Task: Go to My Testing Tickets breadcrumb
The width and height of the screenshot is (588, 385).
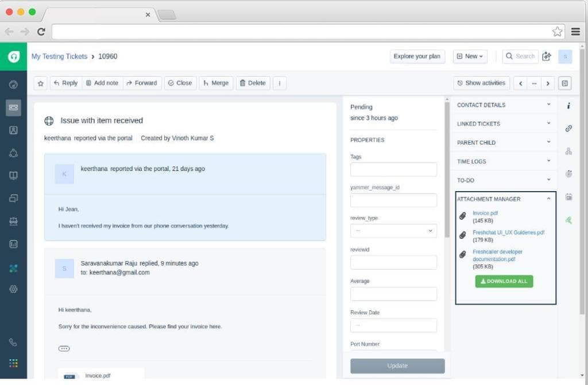Action: point(59,56)
